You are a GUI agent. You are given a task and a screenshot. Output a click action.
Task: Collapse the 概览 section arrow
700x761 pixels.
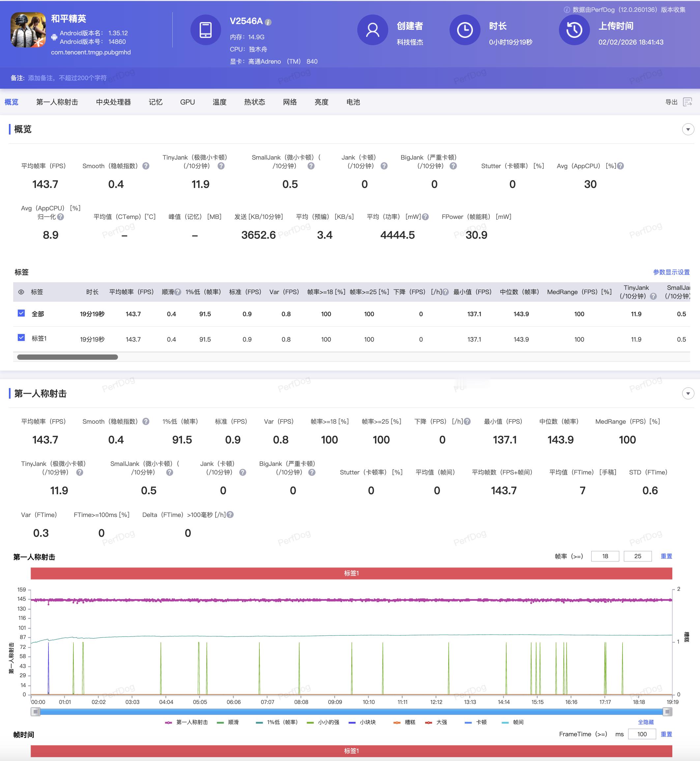point(688,129)
